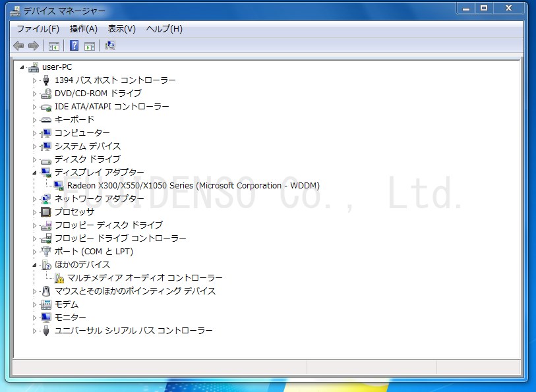Click the ネットワーク アダプター icon

pyautogui.click(x=45, y=199)
